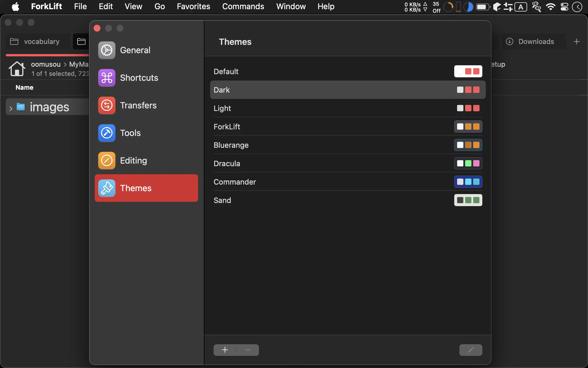Open the Go menu
Screen dimensions: 588x368
tap(160, 6)
